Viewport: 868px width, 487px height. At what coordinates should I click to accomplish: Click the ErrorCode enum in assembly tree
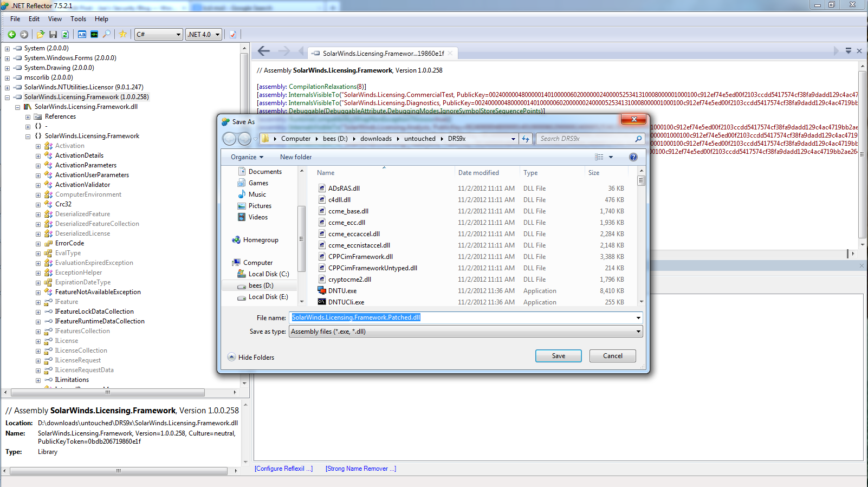point(69,243)
